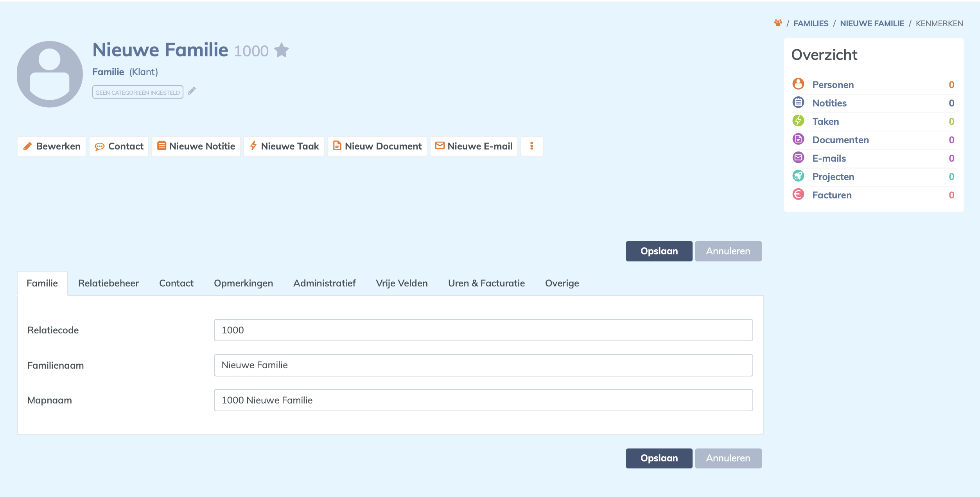Viewport: 980px width, 497px height.
Task: Click the Taken lightning icon in Overzicht
Action: click(x=798, y=121)
